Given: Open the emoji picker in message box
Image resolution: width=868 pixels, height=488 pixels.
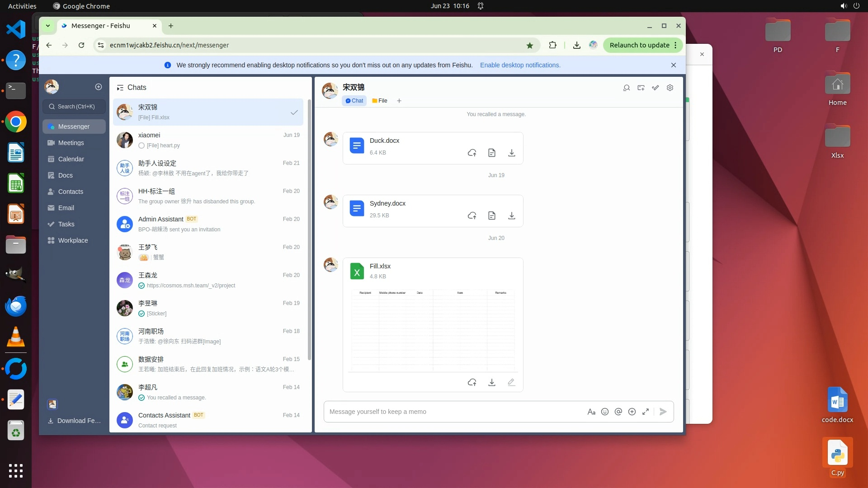Looking at the screenshot, I should pyautogui.click(x=605, y=412).
